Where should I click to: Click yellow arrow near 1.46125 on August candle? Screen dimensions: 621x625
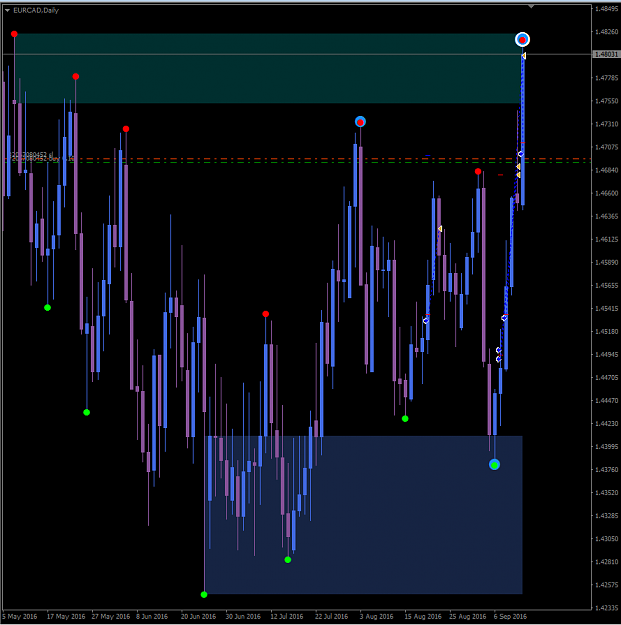click(x=440, y=228)
